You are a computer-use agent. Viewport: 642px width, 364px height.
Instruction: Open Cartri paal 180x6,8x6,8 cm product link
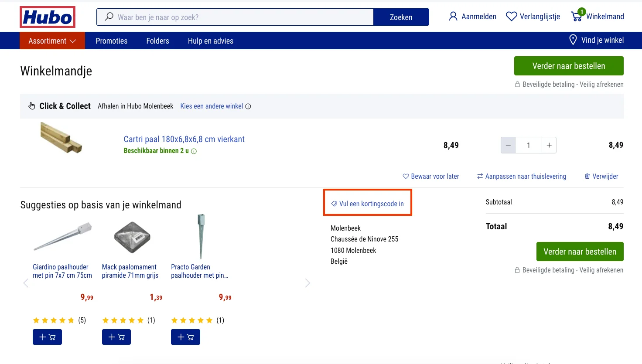point(184,139)
